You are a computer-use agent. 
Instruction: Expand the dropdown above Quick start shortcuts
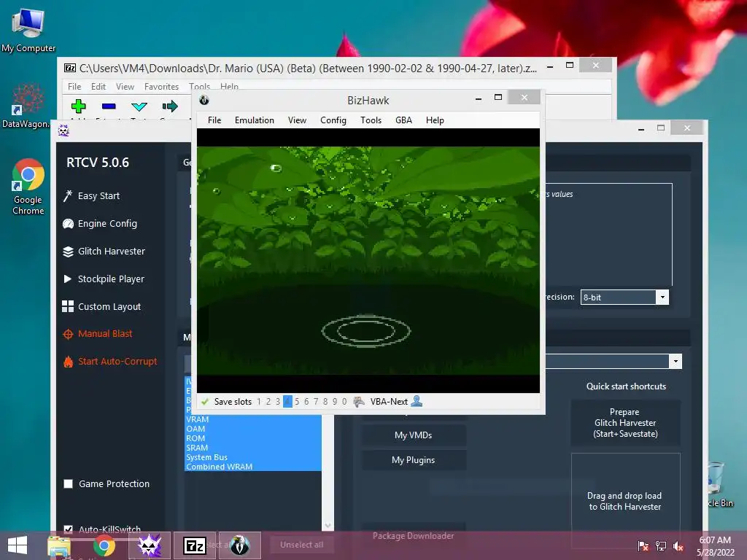(676, 362)
